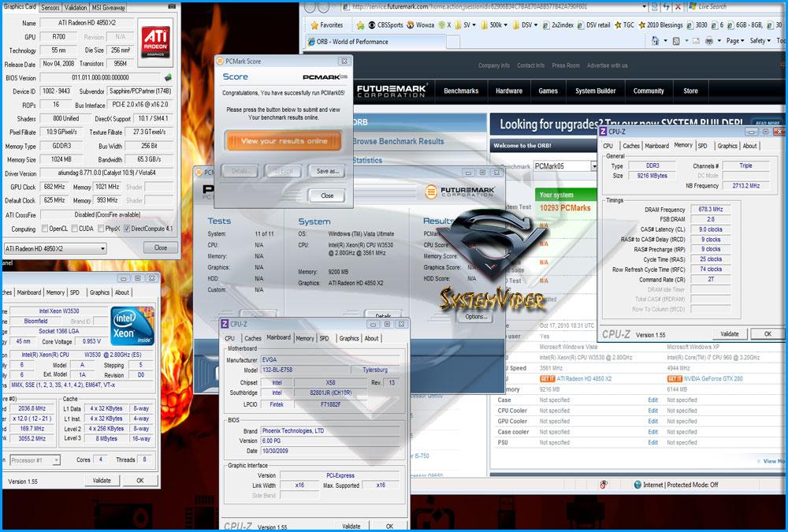This screenshot has height=532, width=788.
Task: Click Validate in CPU-Z memory window
Action: coord(729,334)
